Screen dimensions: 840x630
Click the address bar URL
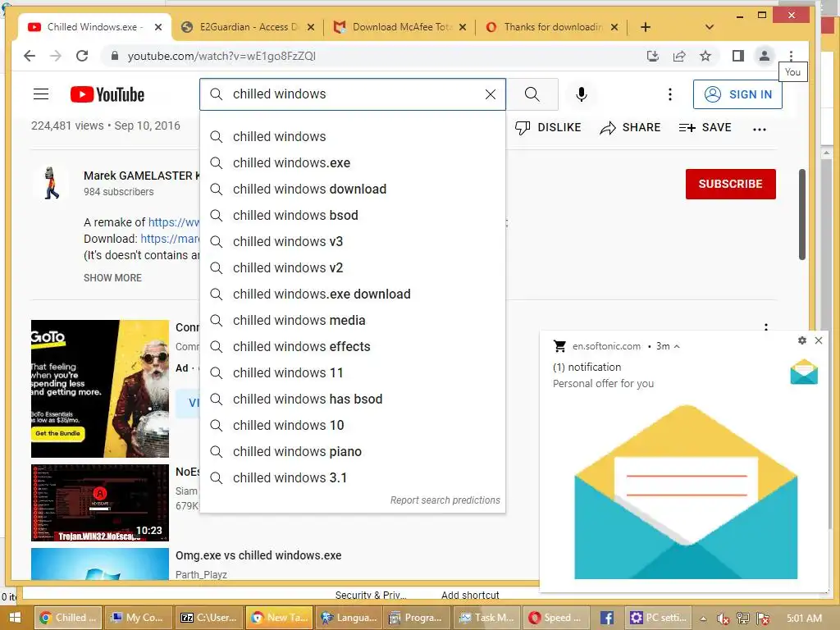click(221, 57)
